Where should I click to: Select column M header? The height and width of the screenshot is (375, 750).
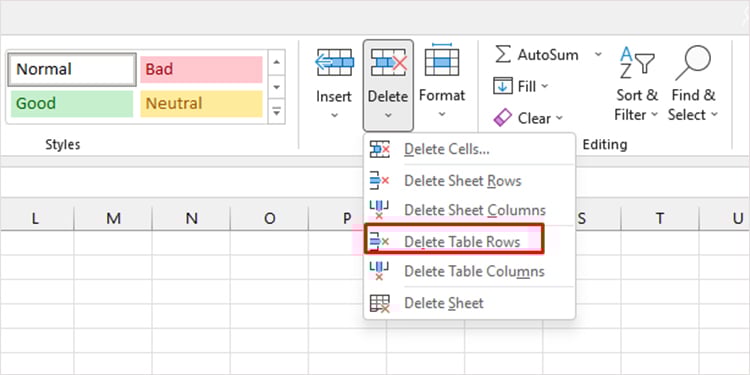click(x=113, y=218)
